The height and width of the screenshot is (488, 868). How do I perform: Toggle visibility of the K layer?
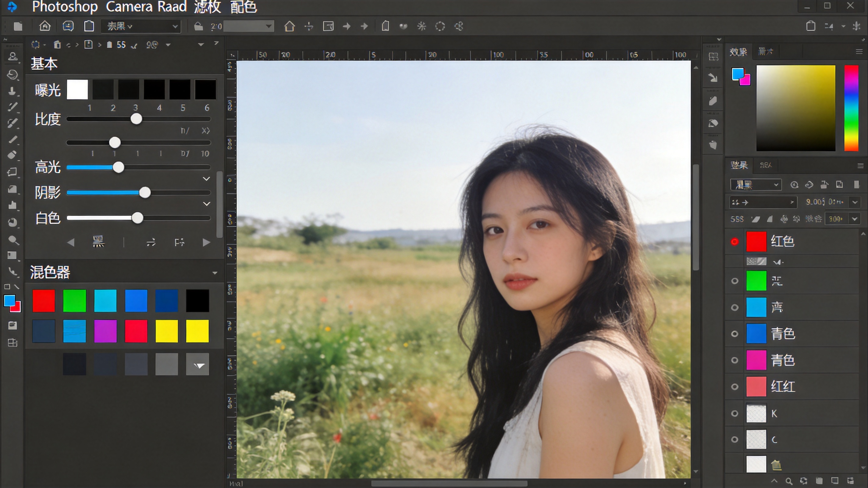735,413
